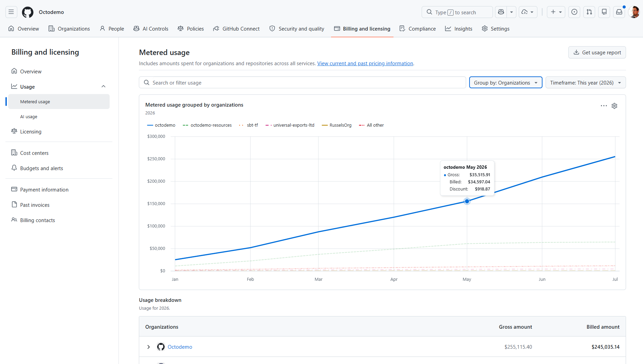
Task: Open the Octodemo organization link in table
Action: coord(180,347)
